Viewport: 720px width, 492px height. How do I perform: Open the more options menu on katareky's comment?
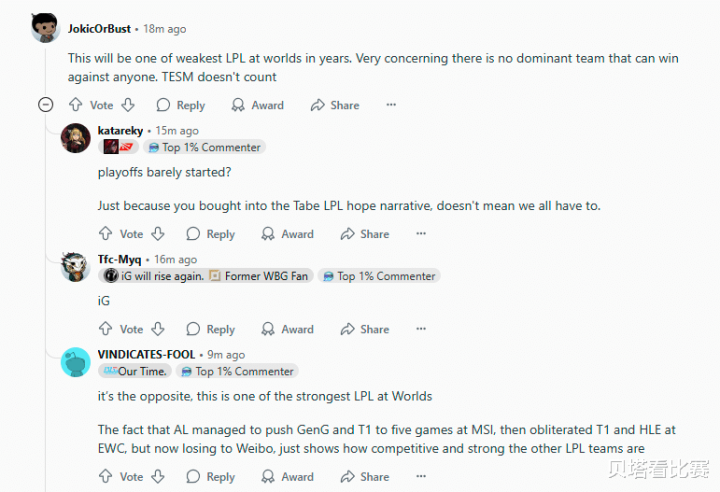421,234
